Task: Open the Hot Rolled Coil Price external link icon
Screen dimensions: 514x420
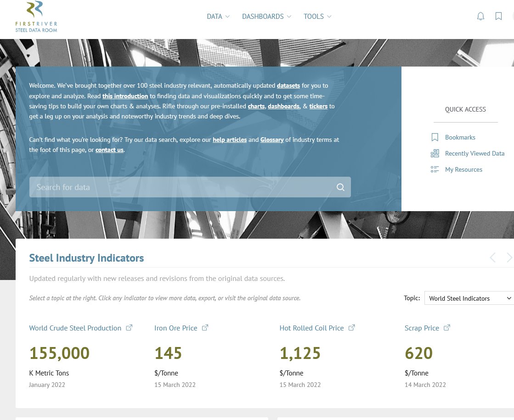Action: point(351,327)
